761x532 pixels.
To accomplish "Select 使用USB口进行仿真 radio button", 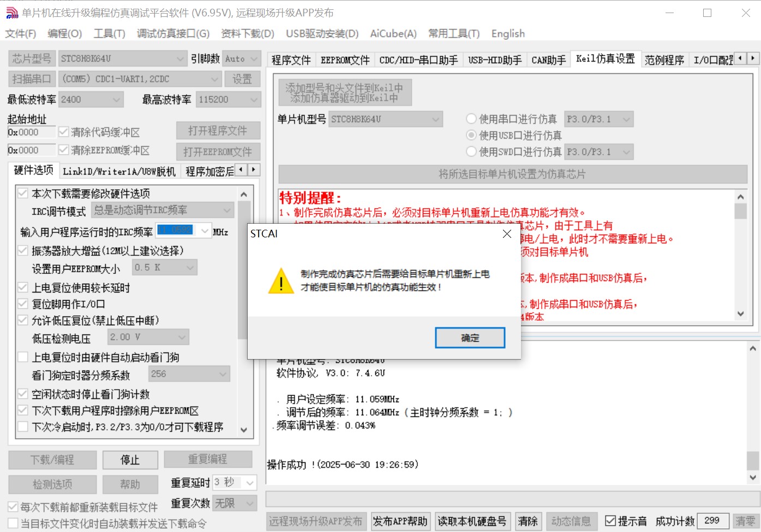I will pos(471,135).
